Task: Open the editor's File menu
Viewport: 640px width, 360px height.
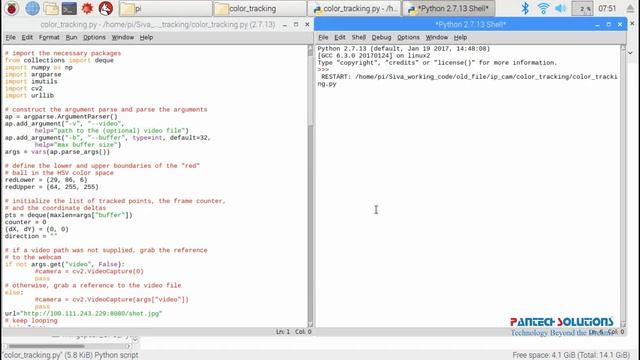Action: click(11, 37)
